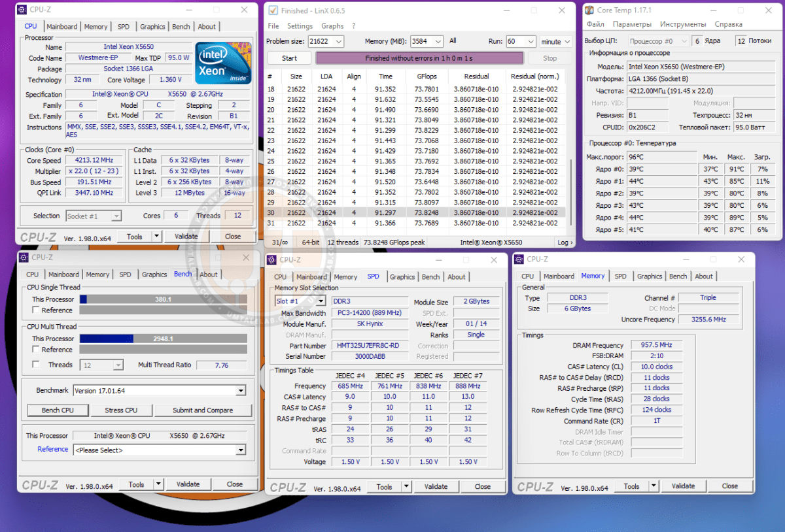This screenshot has width=785, height=532.
Task: Open the Graphs menu in LinX
Action: [332, 26]
